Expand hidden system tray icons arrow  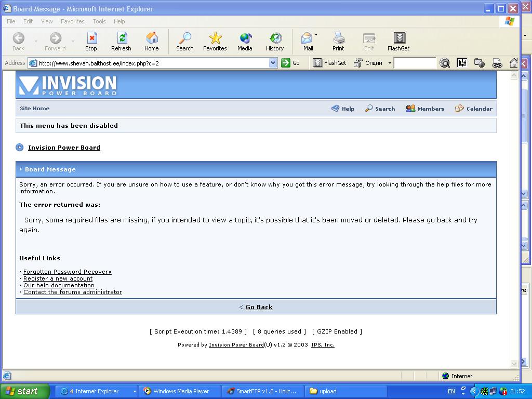point(474,391)
